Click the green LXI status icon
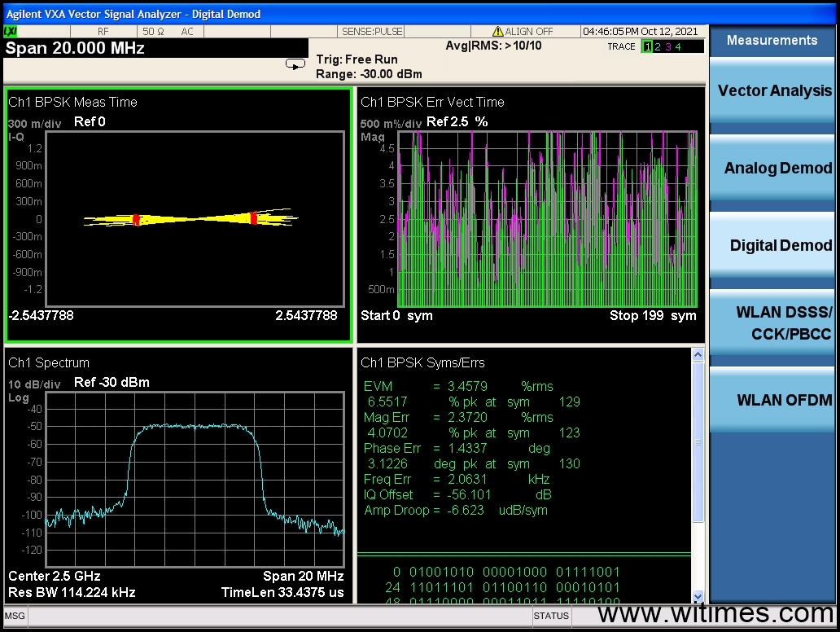 pos(11,31)
